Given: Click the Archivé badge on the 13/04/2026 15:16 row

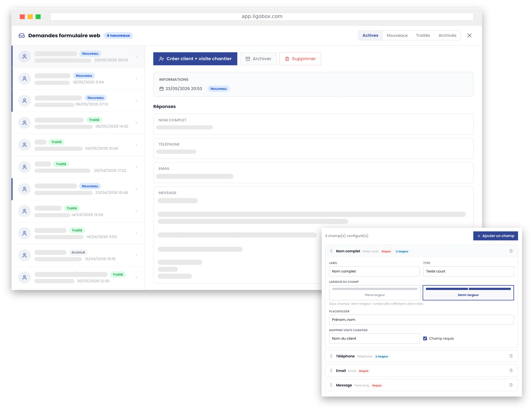Looking at the screenshot, I should point(78,252).
